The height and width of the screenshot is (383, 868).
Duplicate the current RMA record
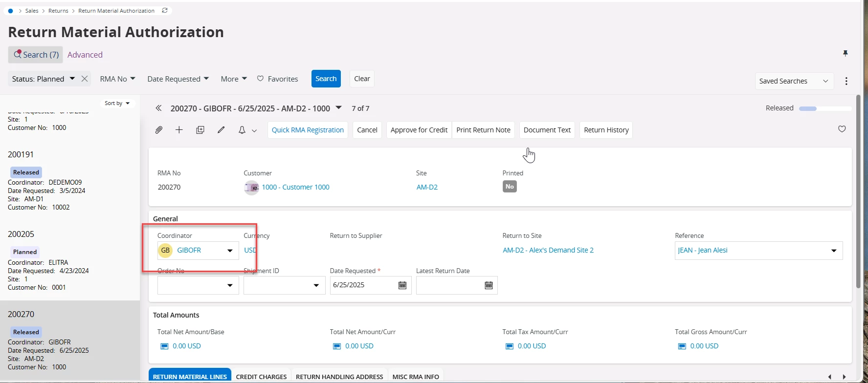coord(200,130)
